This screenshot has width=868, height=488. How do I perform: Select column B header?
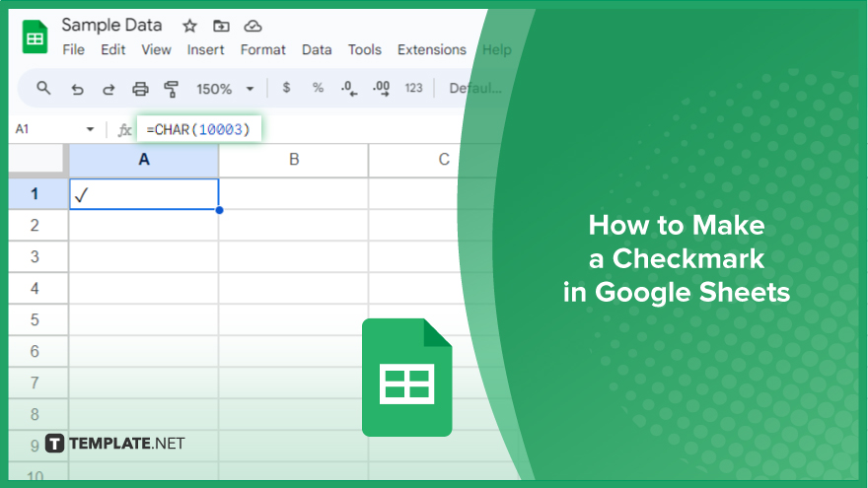[x=294, y=160]
